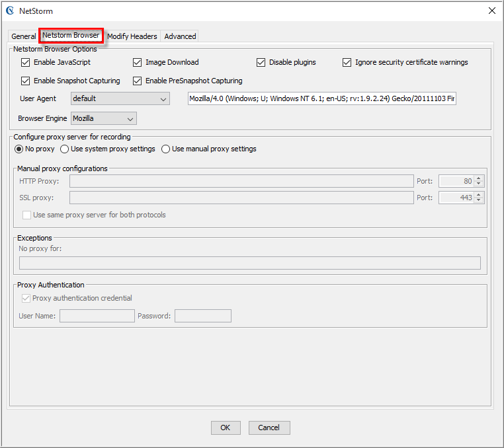Toggle Ignore security certificate warnings

point(347,62)
